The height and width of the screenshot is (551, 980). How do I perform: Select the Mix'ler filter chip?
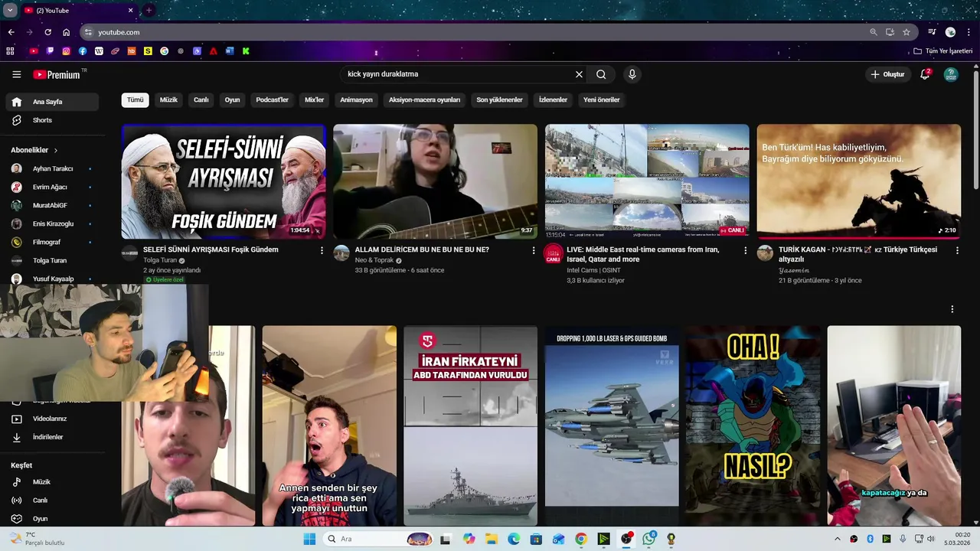(315, 100)
